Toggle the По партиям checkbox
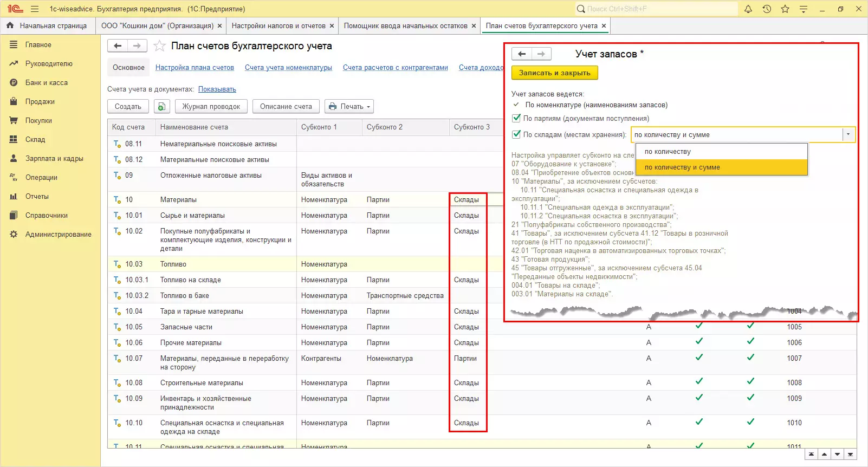Image resolution: width=868 pixels, height=467 pixels. [516, 118]
